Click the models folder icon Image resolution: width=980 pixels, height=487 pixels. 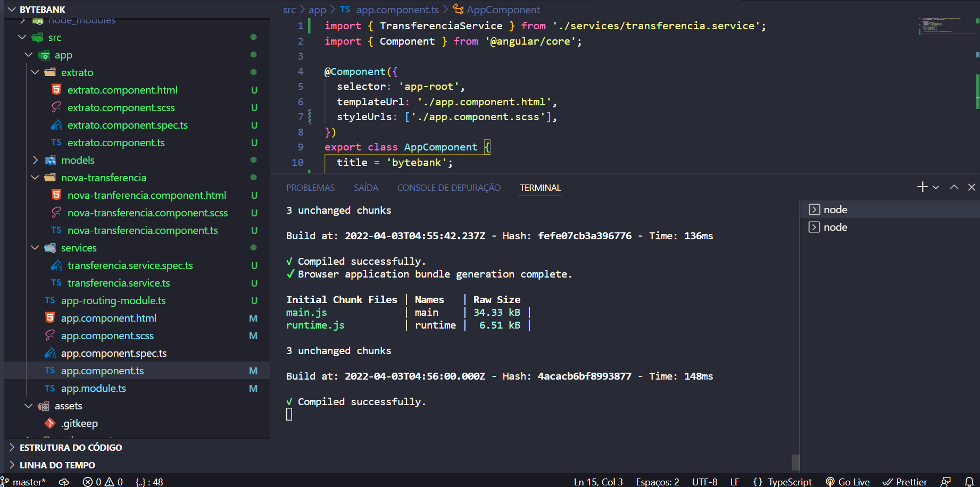pos(50,160)
